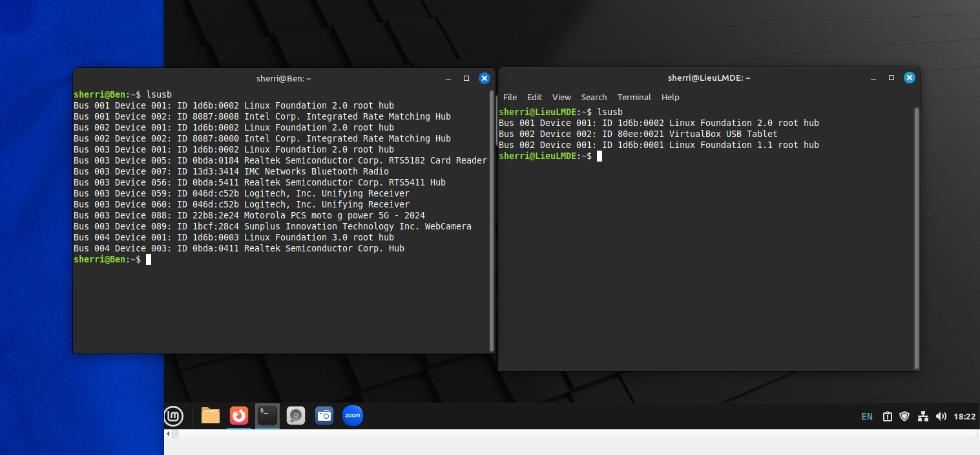Maximize the sherri@LieuLMDE terminal window
The image size is (980, 455).
pos(891,78)
